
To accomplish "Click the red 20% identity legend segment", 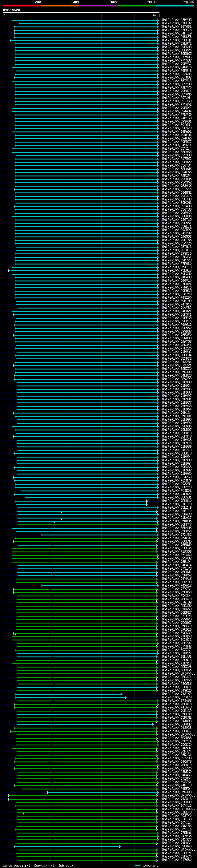I will tap(22, 6).
